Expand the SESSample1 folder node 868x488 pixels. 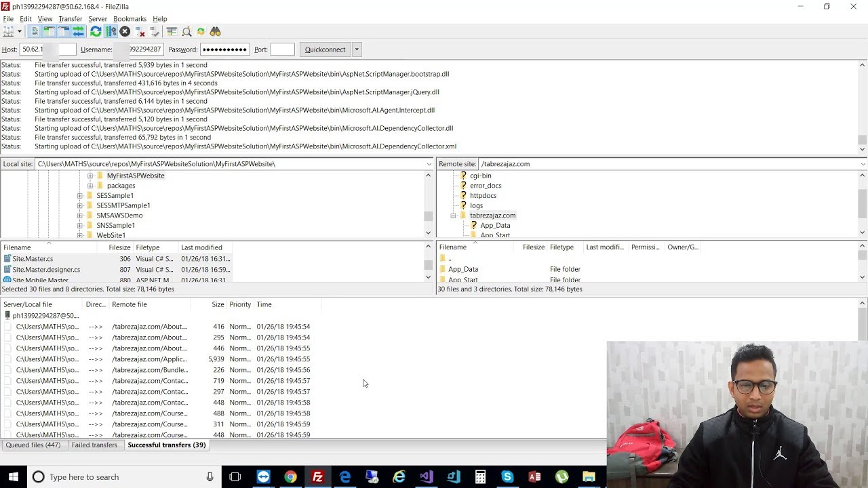click(x=80, y=196)
